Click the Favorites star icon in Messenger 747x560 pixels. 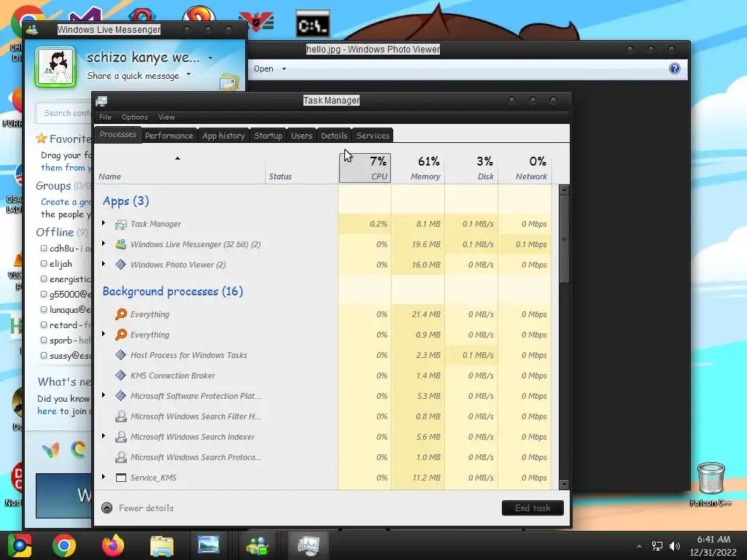42,139
